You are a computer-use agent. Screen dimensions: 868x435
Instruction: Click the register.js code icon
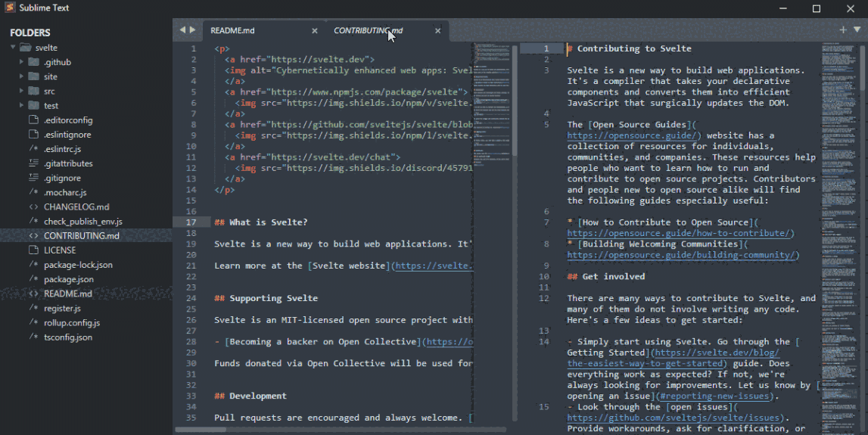34,308
